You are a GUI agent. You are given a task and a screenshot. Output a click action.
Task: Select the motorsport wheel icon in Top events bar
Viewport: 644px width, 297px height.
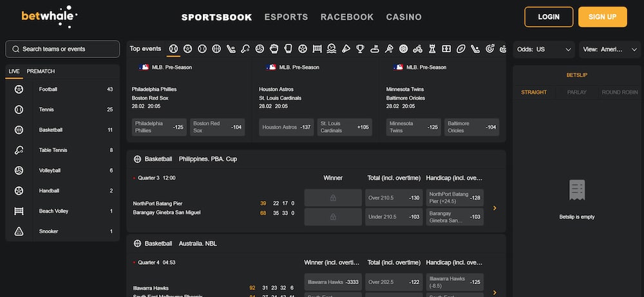403,49
